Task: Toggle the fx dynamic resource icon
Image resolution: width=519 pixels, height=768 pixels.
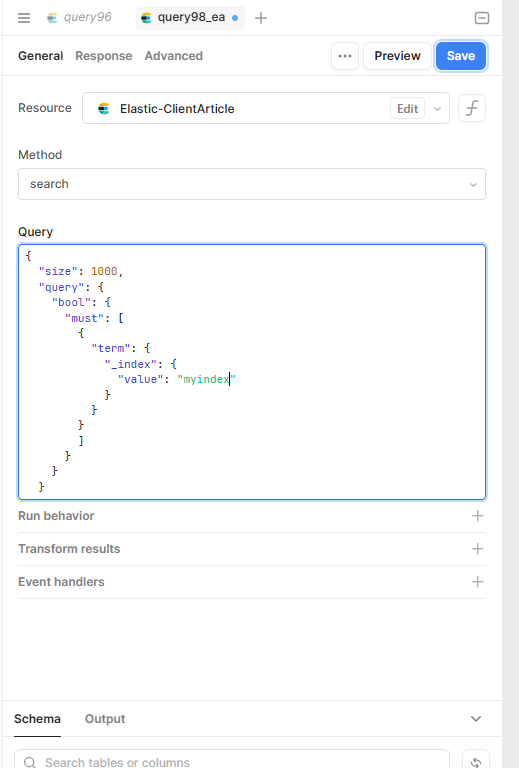Action: [472, 108]
